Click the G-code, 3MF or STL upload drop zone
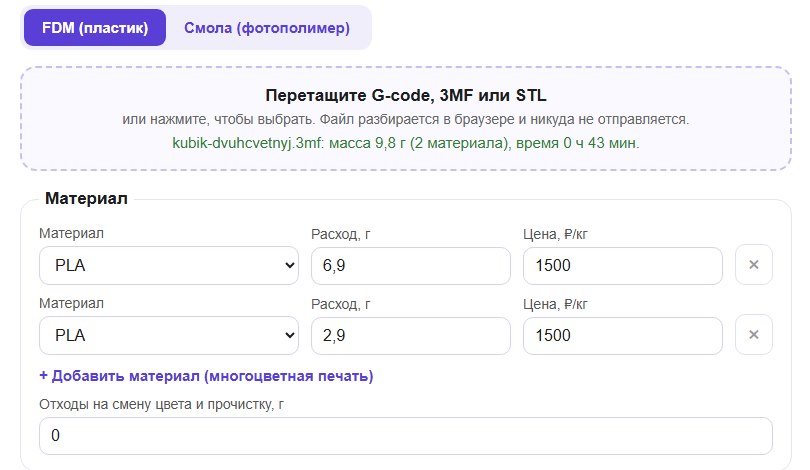The width and height of the screenshot is (810, 470). coord(406,118)
